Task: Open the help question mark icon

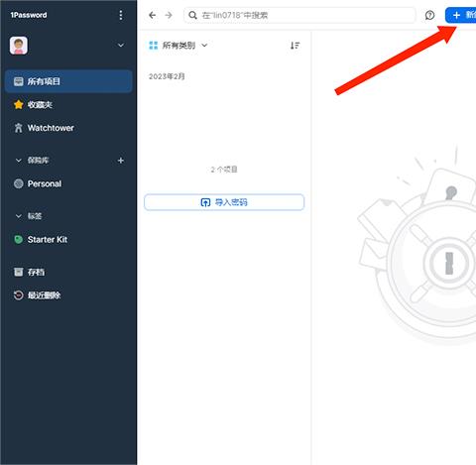Action: coord(429,15)
